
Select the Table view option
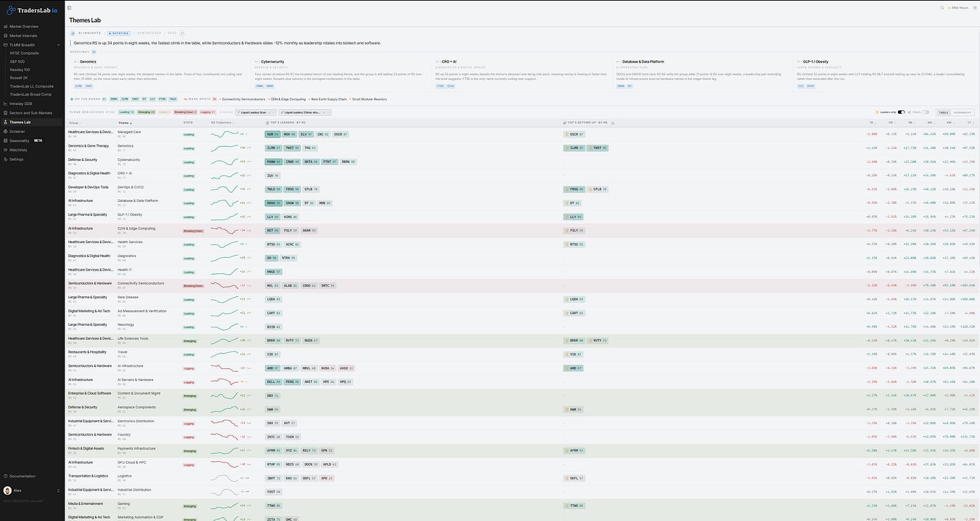click(943, 112)
